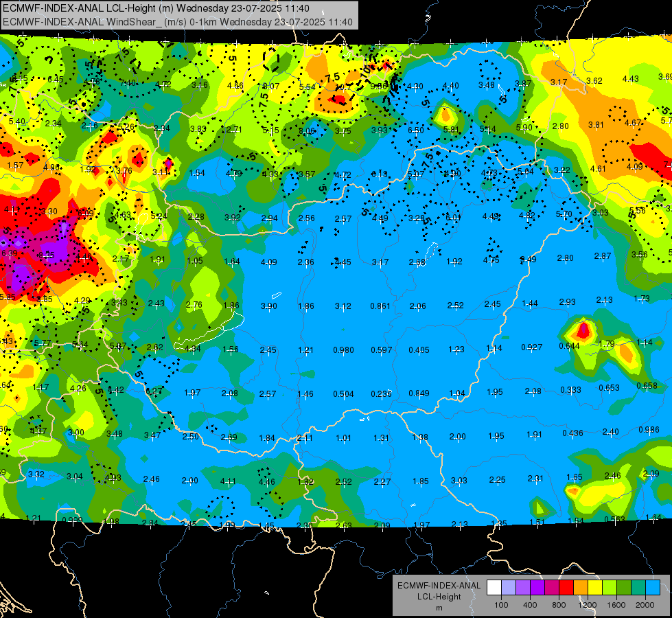Click the bright blue swatch ending the legend

pos(653,588)
